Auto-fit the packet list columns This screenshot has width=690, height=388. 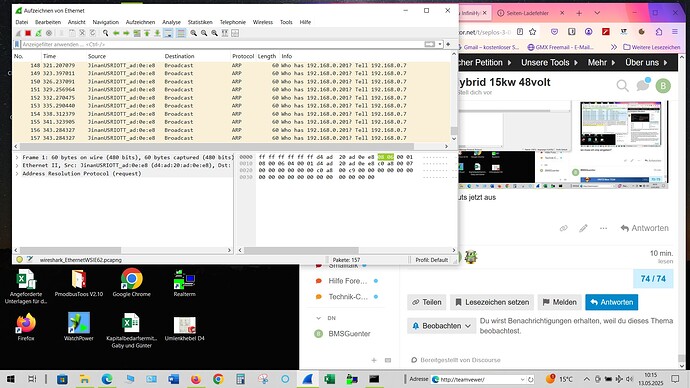point(225,33)
